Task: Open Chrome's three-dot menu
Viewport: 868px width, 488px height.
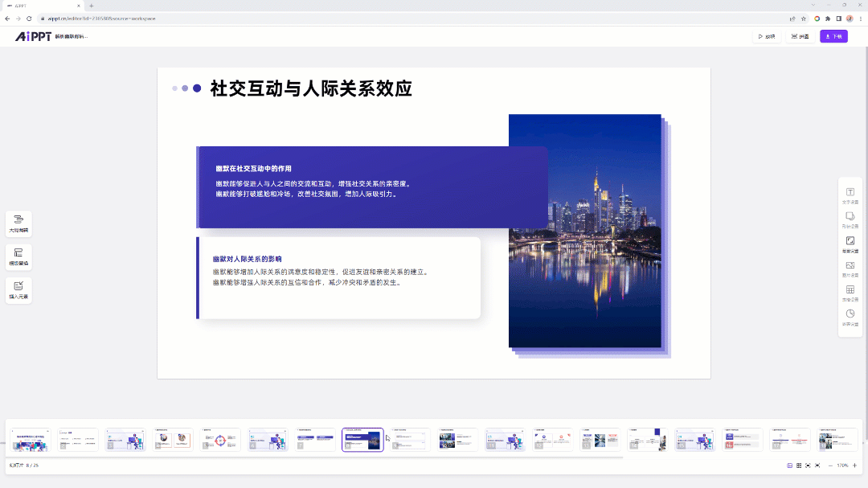Action: (x=861, y=17)
